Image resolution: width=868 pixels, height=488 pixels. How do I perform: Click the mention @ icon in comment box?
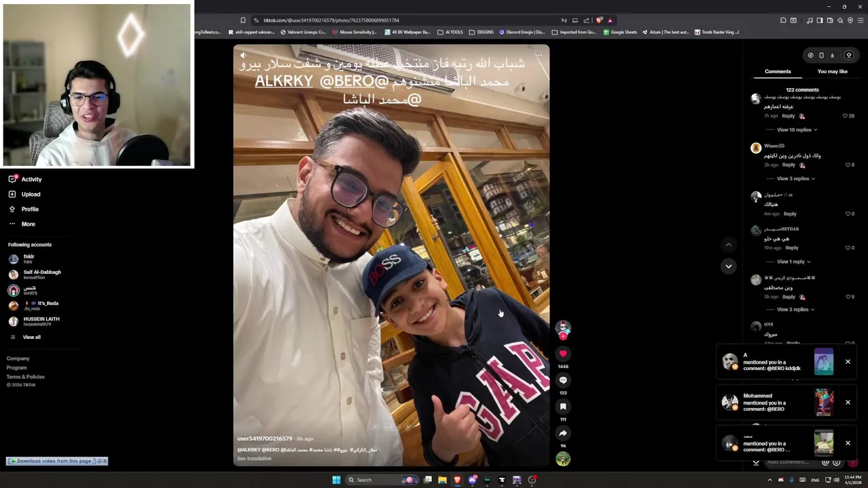pos(825,462)
